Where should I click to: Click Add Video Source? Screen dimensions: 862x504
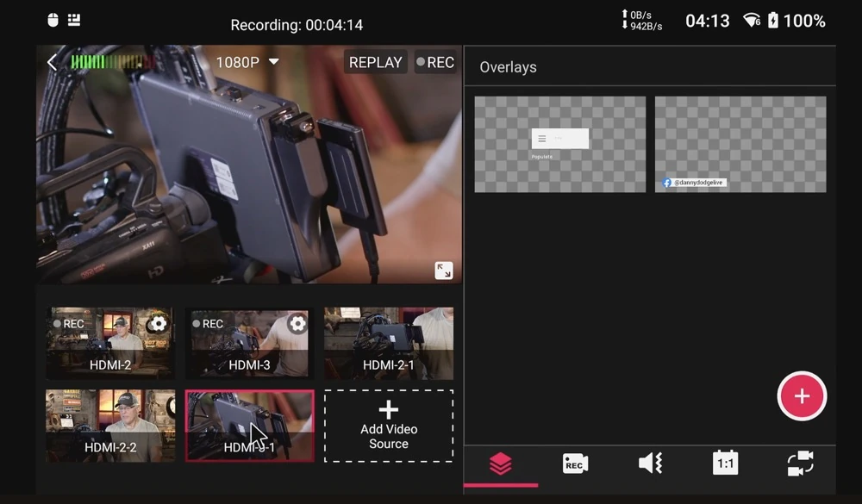388,426
